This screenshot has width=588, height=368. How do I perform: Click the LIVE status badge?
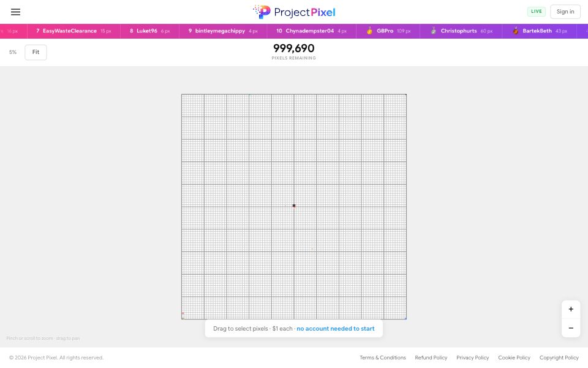537,12
